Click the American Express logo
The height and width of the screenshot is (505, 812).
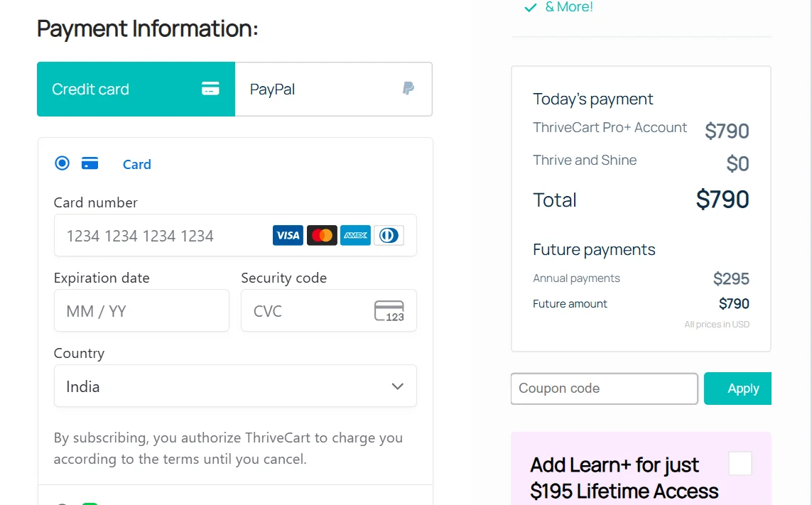pyautogui.click(x=355, y=235)
